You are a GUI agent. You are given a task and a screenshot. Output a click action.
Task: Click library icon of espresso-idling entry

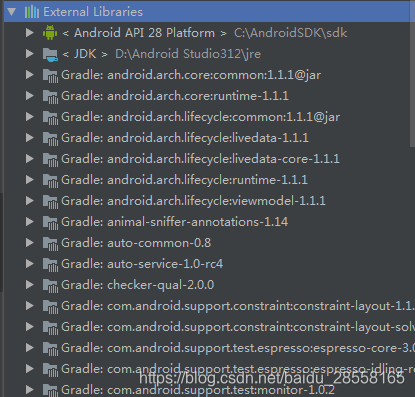50,370
